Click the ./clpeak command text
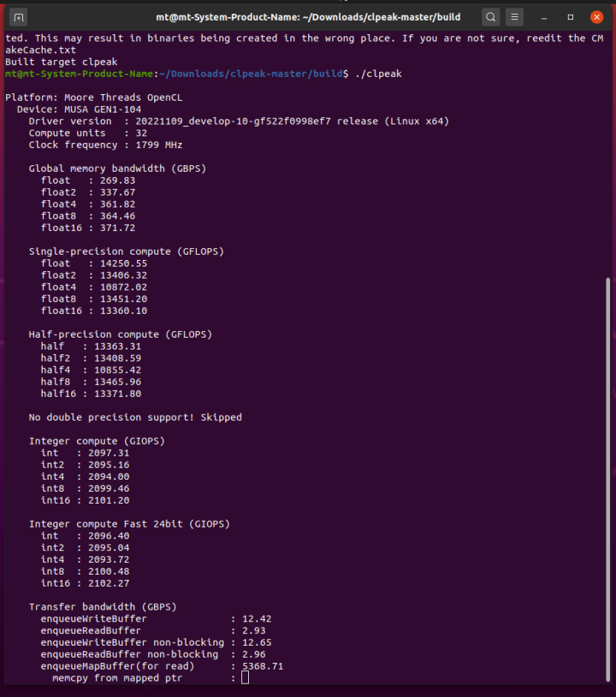The height and width of the screenshot is (697, 616). point(378,74)
